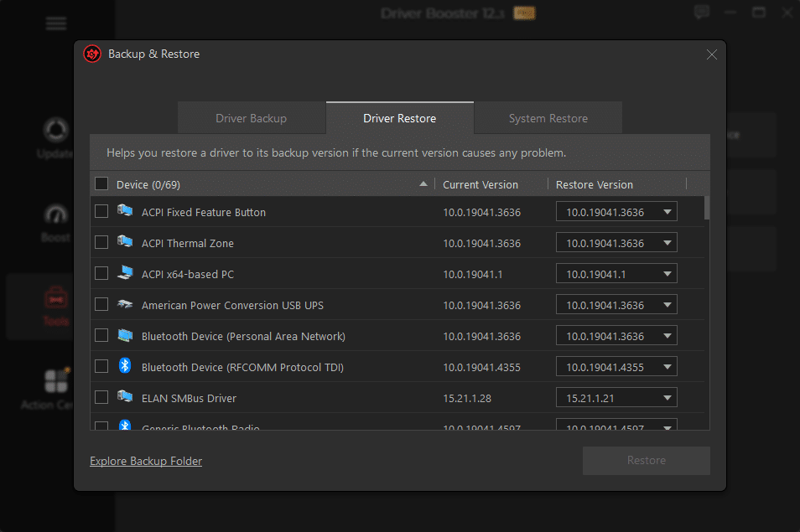Viewport: 800px width, 532px height.
Task: Check the ACPI x64-based PC row
Action: click(101, 273)
